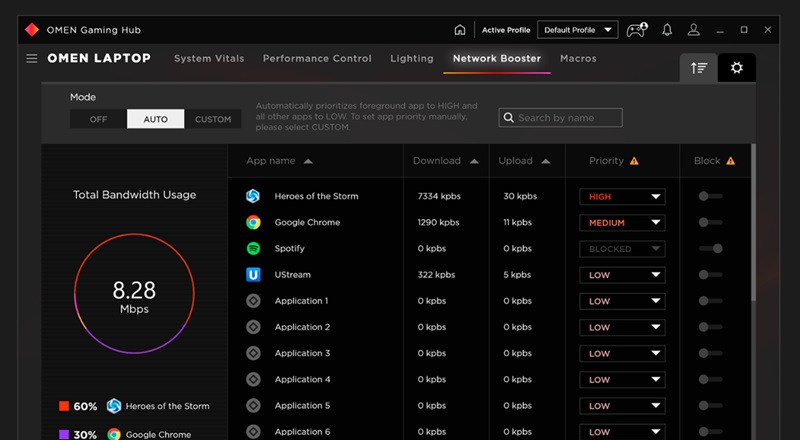Screen dimensions: 800x440
Task: Switch to Lighting tab
Action: 412,59
